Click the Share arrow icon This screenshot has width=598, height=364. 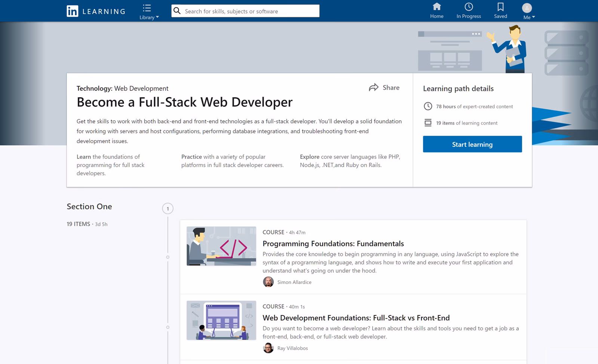click(374, 87)
